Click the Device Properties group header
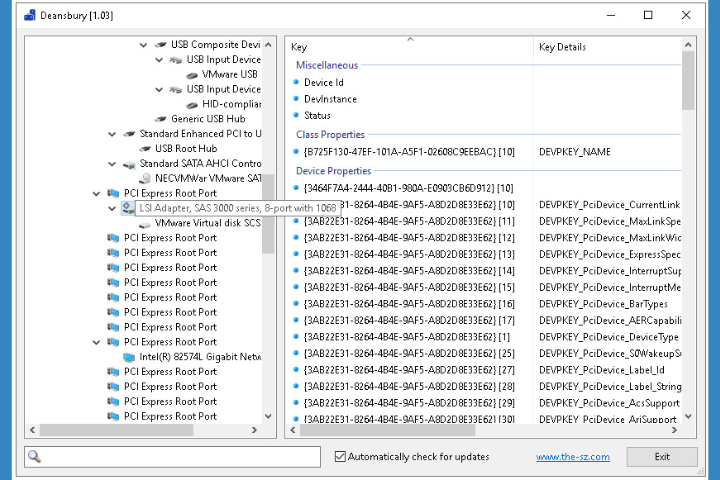720x480 pixels. 333,171
